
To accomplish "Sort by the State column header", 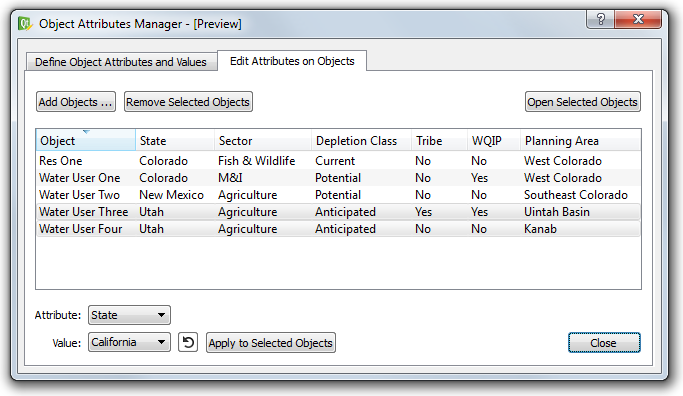I will coord(175,141).
